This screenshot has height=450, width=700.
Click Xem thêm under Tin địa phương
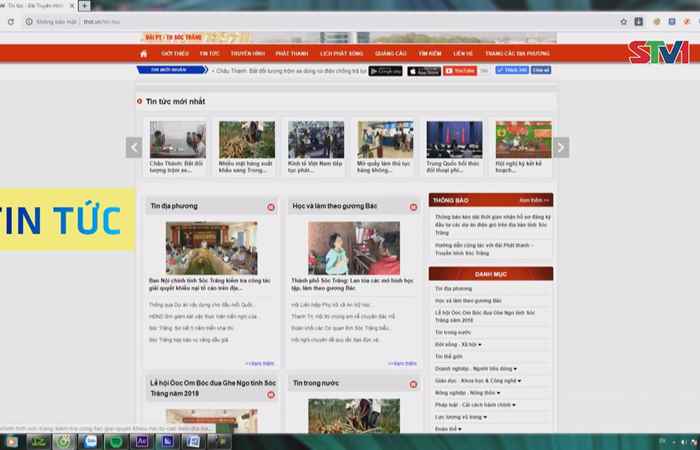pyautogui.click(x=260, y=364)
